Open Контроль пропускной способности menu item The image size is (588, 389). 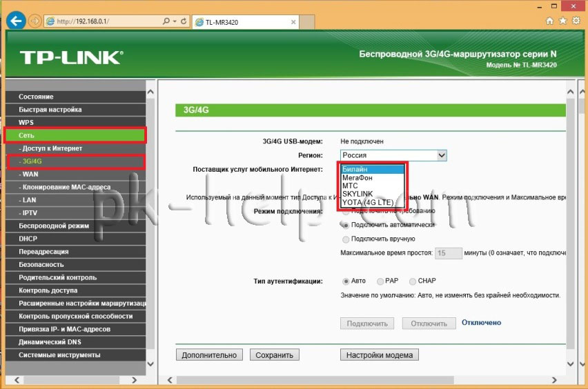[x=76, y=317]
